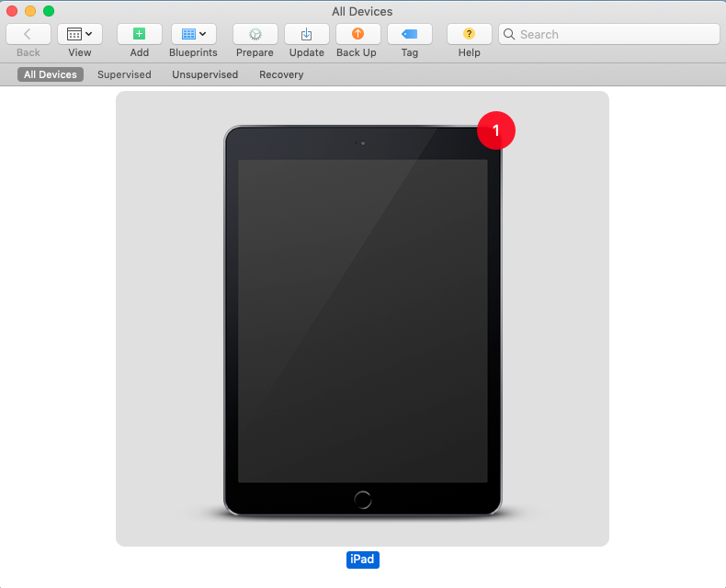The width and height of the screenshot is (726, 588).
Task: Click the Prepare gear icon
Action: coord(255,34)
